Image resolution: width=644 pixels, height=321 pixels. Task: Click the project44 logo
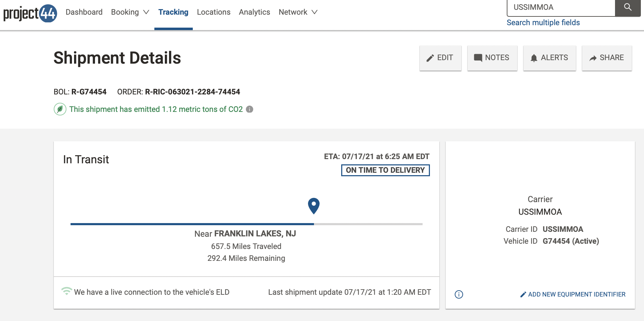(x=30, y=13)
